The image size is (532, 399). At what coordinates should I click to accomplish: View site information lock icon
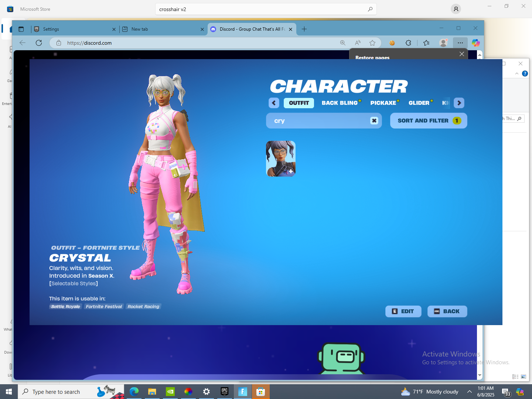[x=58, y=43]
